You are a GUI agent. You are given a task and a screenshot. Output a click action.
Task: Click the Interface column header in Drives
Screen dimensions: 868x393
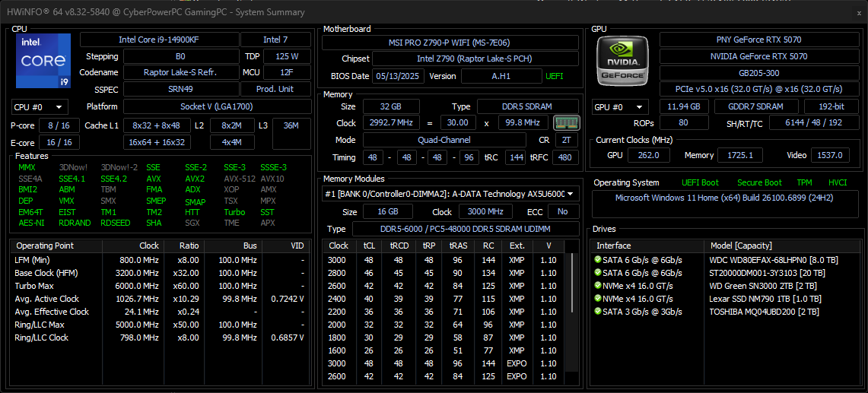click(647, 246)
